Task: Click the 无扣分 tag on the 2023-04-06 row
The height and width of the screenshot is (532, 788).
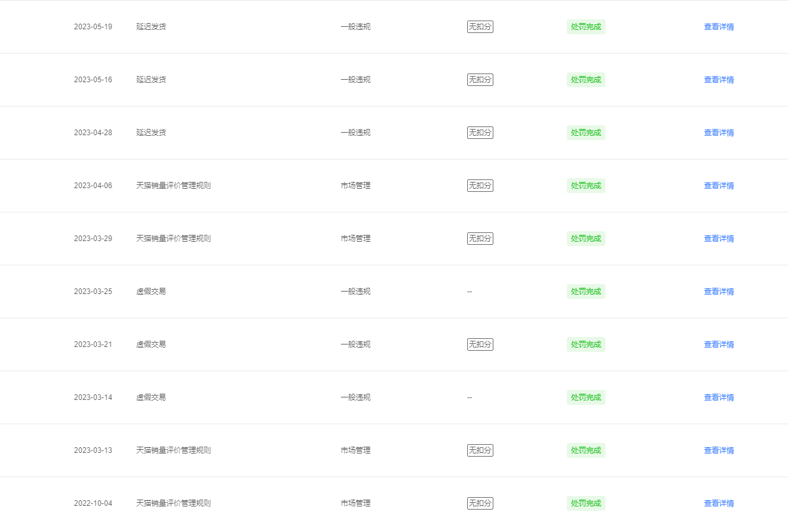Action: pyautogui.click(x=480, y=186)
